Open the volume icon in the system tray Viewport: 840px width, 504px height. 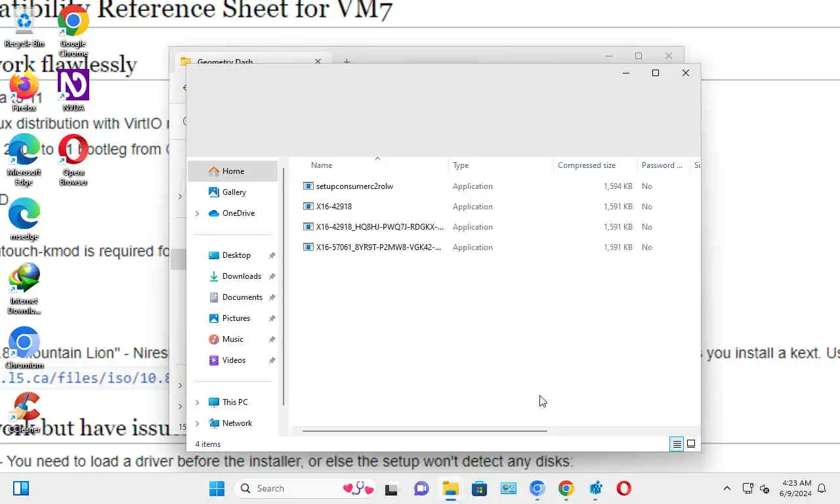[x=765, y=488]
